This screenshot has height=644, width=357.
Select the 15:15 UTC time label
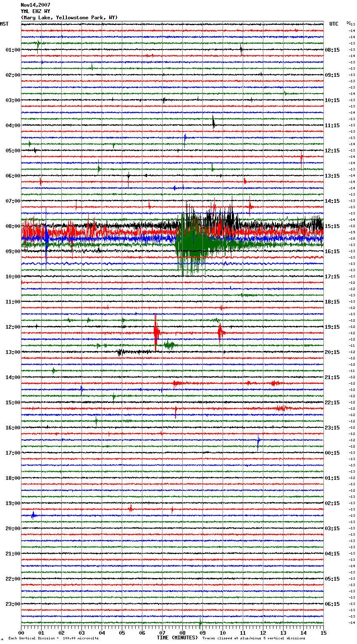tap(332, 226)
